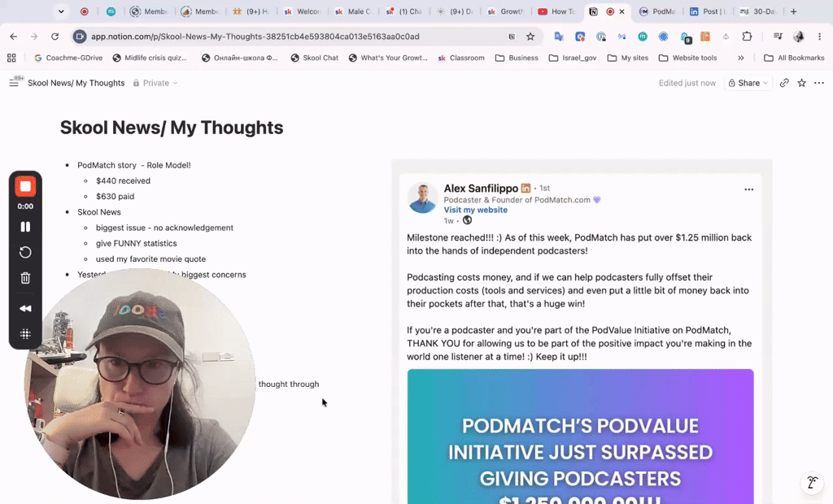This screenshot has height=504, width=833.
Task: Open the media control icon in the toolbar
Action: pyautogui.click(x=778, y=37)
